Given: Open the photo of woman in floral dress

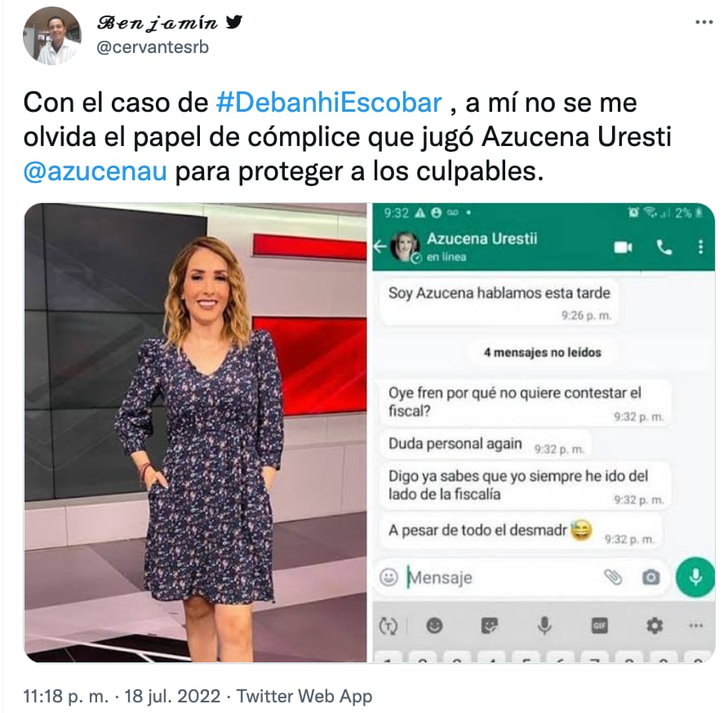Looking at the screenshot, I should pyautogui.click(x=195, y=432).
